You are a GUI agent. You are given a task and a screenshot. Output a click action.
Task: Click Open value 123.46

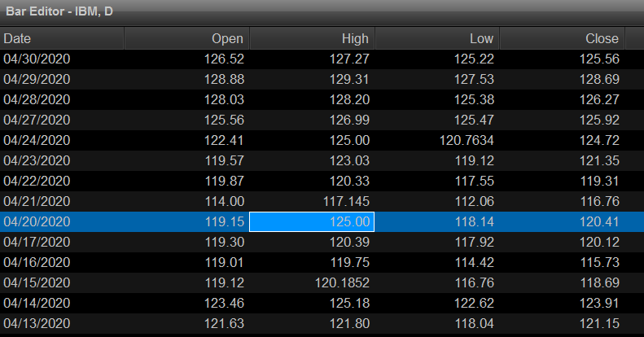224,303
